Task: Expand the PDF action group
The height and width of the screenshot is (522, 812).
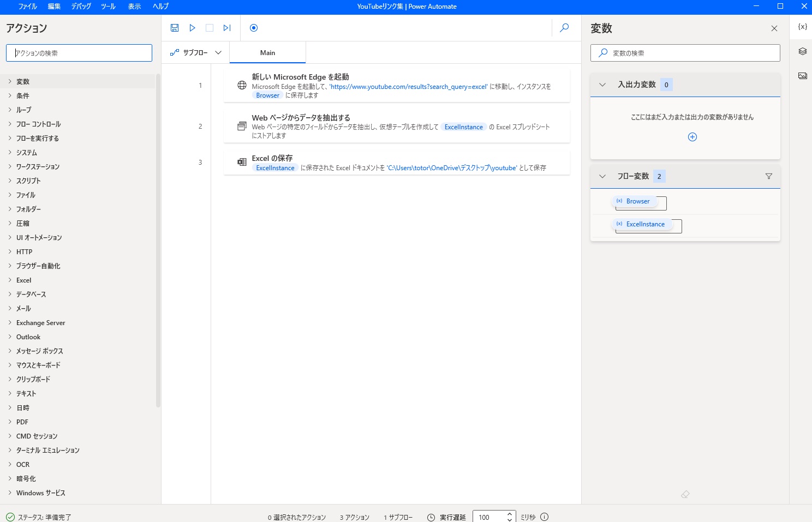Action: tap(10, 422)
